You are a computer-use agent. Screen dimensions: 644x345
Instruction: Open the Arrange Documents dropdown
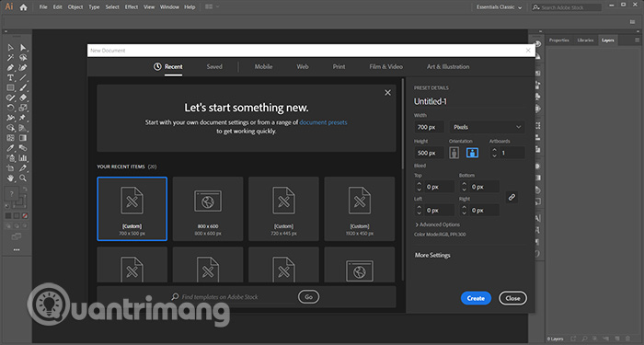tap(212, 7)
